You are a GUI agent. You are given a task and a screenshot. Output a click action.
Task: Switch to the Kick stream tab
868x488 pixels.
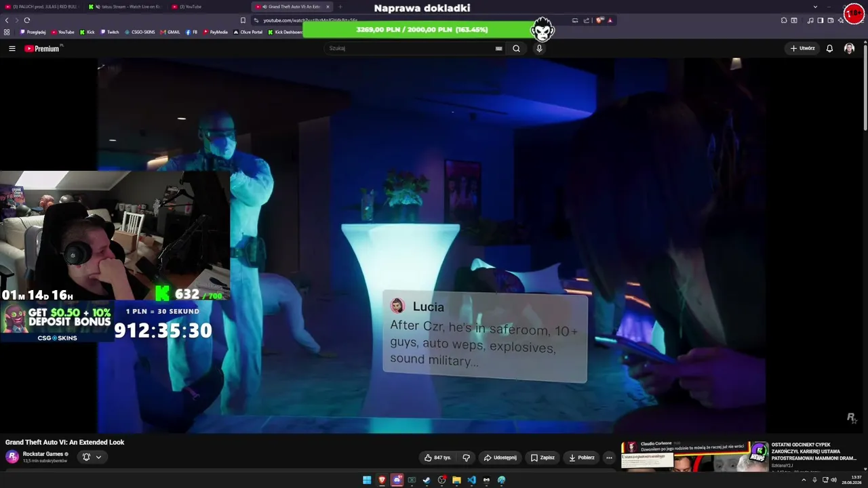click(x=125, y=7)
